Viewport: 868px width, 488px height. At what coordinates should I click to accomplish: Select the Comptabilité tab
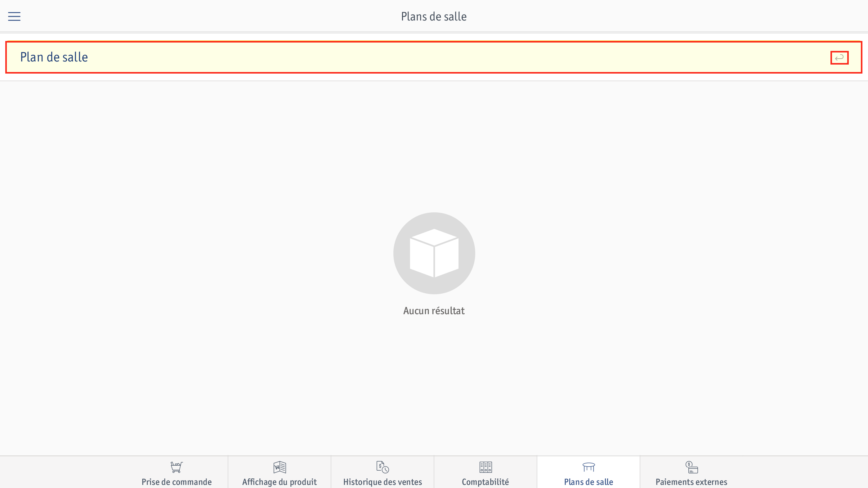tap(485, 472)
